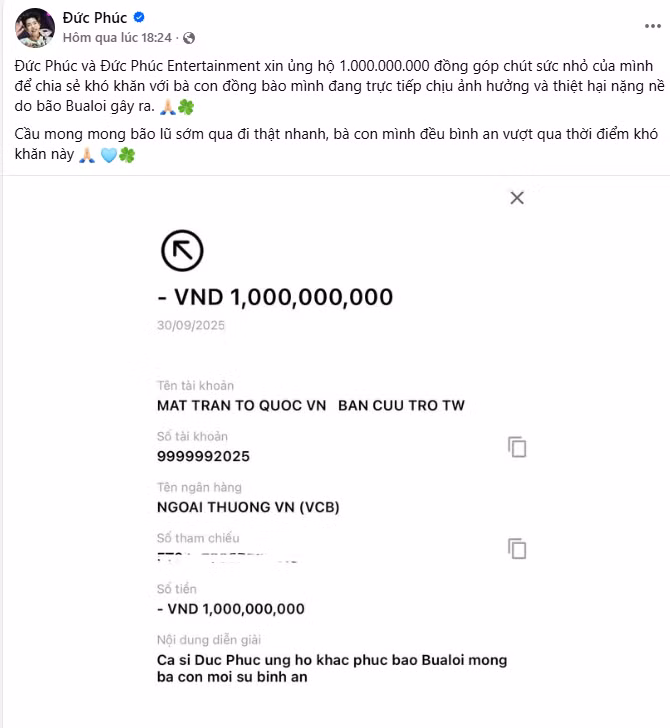This screenshot has width=670, height=728.
Task: Click the praying hands emoji after Bualoi sentence
Action: pos(168,107)
